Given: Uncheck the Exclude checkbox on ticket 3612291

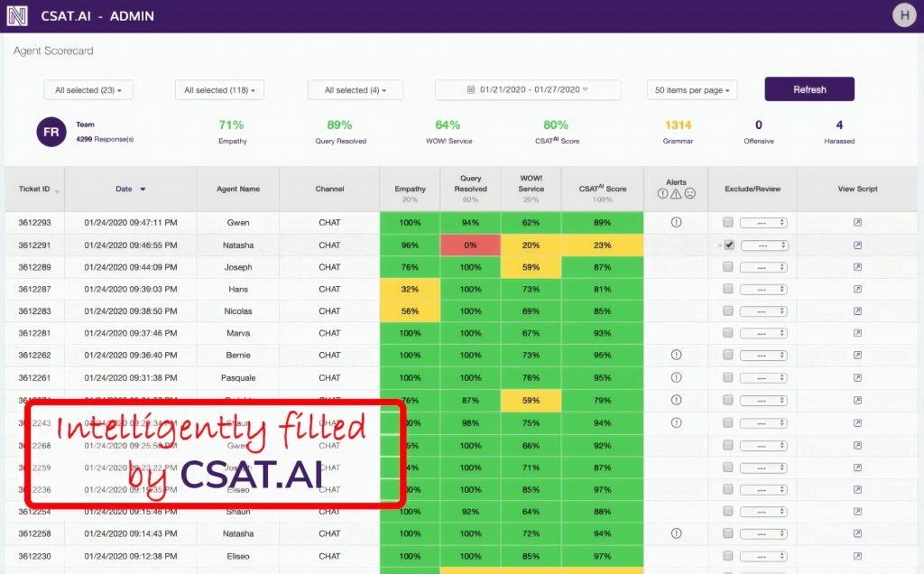Looking at the screenshot, I should [727, 245].
